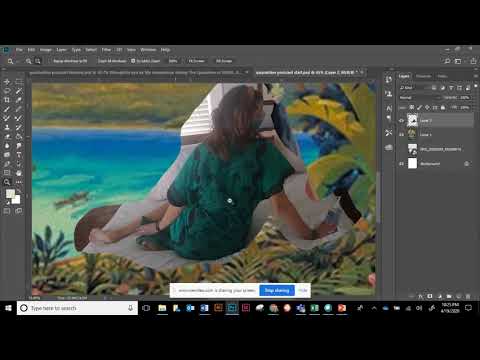The image size is (480, 360).
Task: Click the Change Screen Mode icon
Action: (x=19, y=211)
